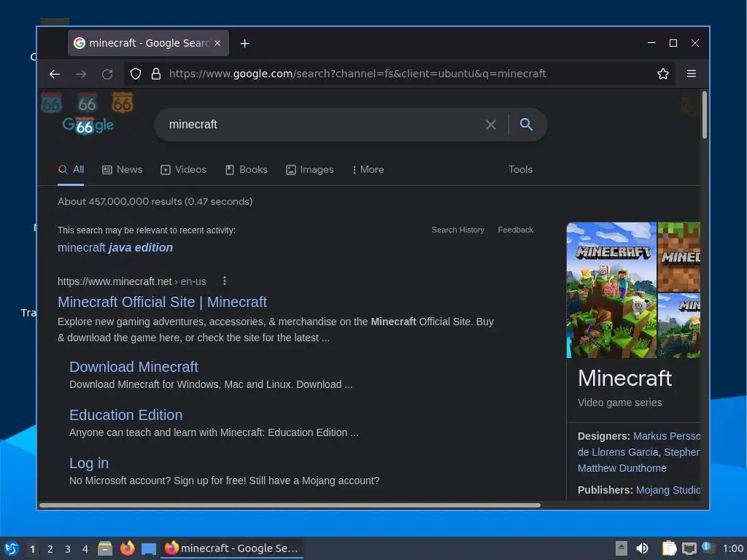Switch to workspace 2 in the taskbar

click(50, 549)
